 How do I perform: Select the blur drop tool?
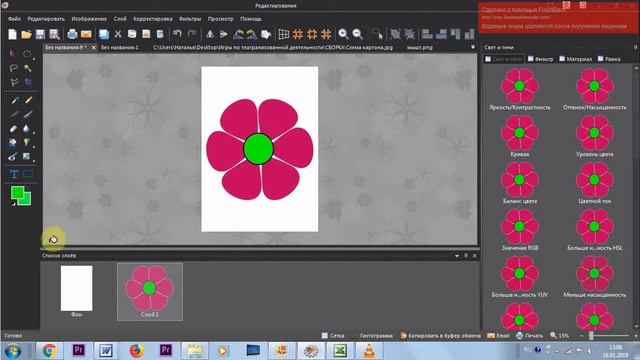[27, 129]
